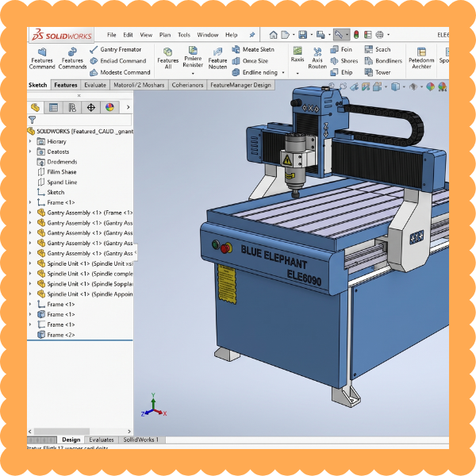Click the file properties icon in the top toolbar
The height and width of the screenshot is (476, 476).
coord(367,35)
